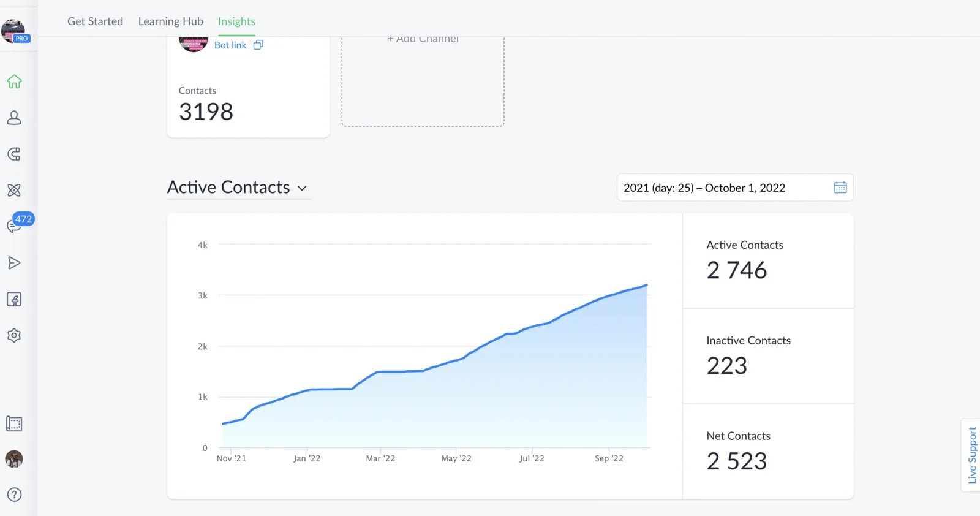This screenshot has height=516, width=980.
Task: Copy the bot link using the copy icon
Action: pyautogui.click(x=258, y=45)
